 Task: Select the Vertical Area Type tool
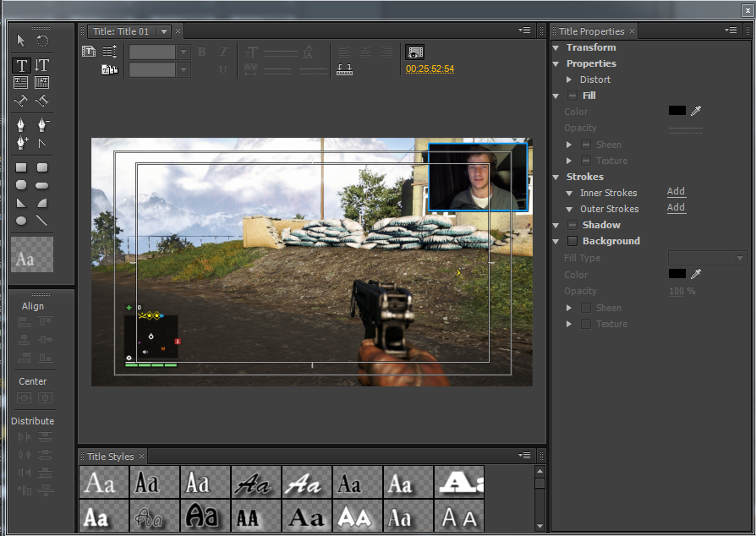click(x=42, y=82)
